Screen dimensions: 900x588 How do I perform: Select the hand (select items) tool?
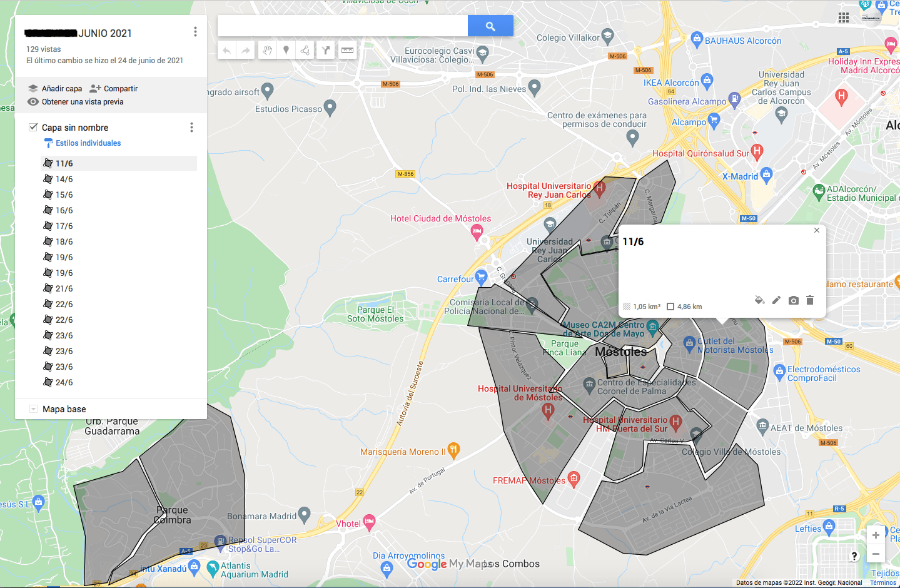(267, 50)
